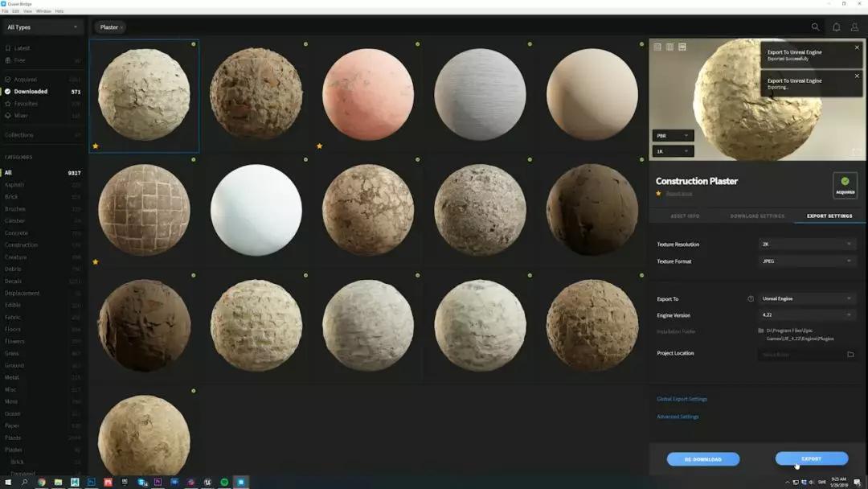This screenshot has height=489, width=868.
Task: Remove the Plaster search filter tag
Action: pos(122,27)
